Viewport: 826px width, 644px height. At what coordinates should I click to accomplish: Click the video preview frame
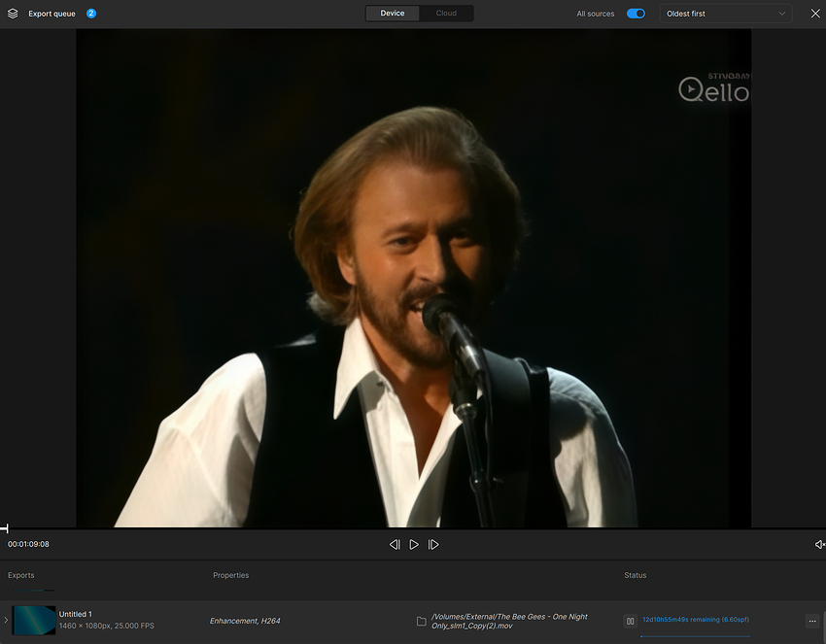tap(414, 278)
